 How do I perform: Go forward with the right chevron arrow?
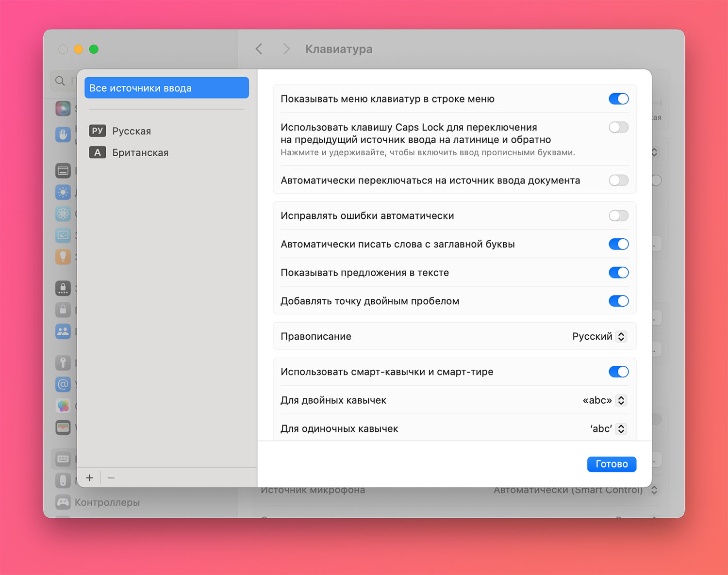pos(286,49)
